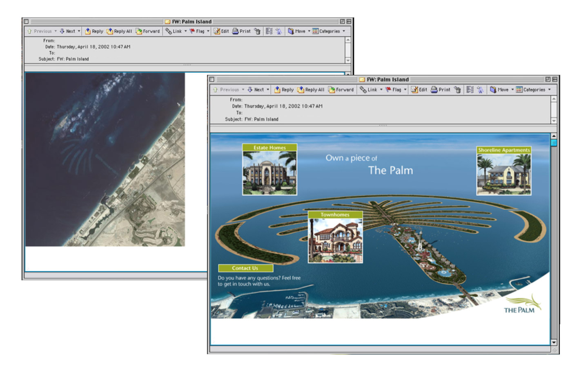This screenshot has height=368, width=588.
Task: Open the Move dropdown arrow in the back window
Action: point(309,31)
